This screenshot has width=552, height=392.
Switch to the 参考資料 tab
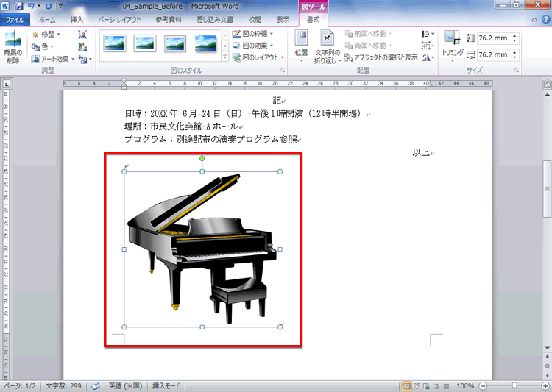pyautogui.click(x=169, y=20)
